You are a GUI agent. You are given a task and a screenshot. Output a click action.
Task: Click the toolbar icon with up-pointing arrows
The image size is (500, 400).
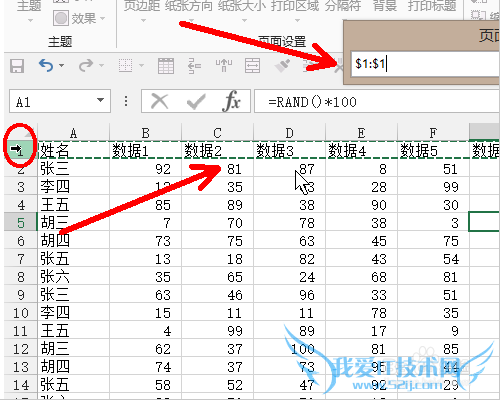click(224, 66)
